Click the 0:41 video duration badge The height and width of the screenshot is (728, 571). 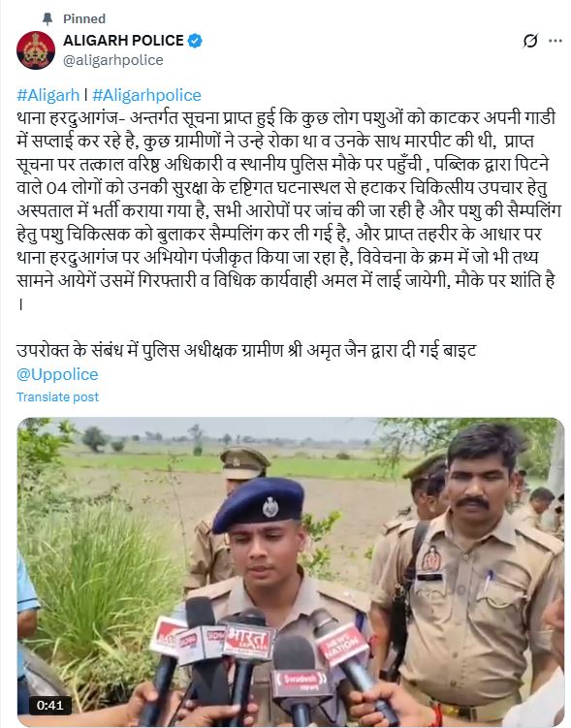[49, 706]
